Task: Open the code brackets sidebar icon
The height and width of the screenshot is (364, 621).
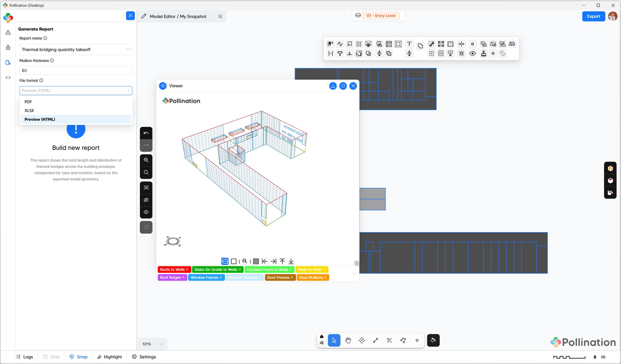Action: tap(8, 78)
